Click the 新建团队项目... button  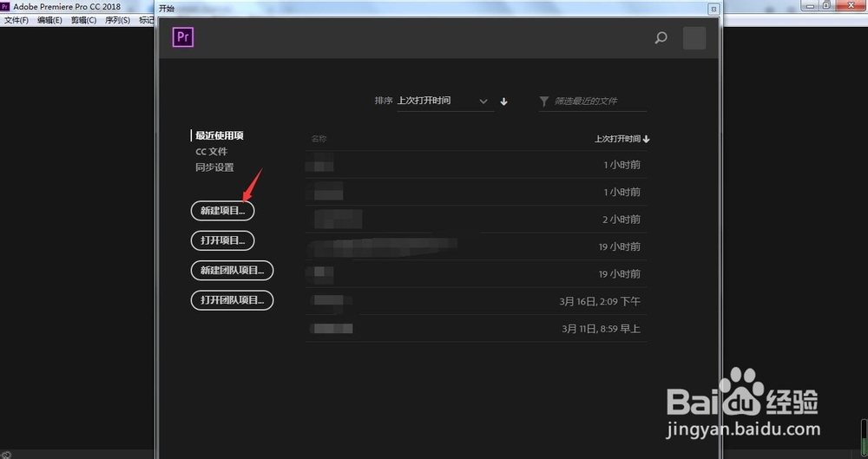tap(232, 270)
